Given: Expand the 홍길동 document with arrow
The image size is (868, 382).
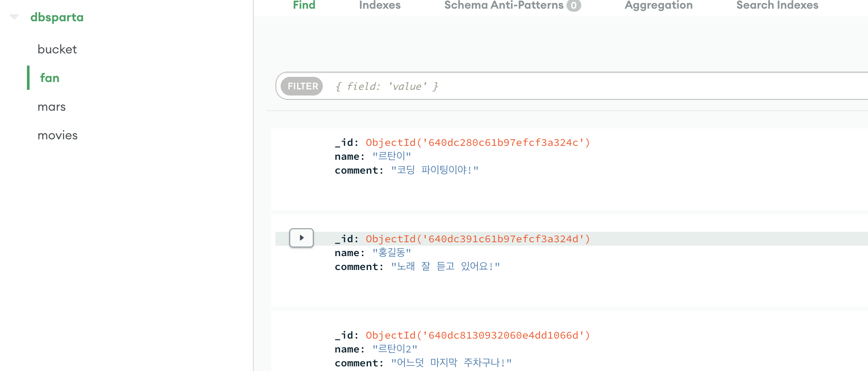Looking at the screenshot, I should (301, 238).
